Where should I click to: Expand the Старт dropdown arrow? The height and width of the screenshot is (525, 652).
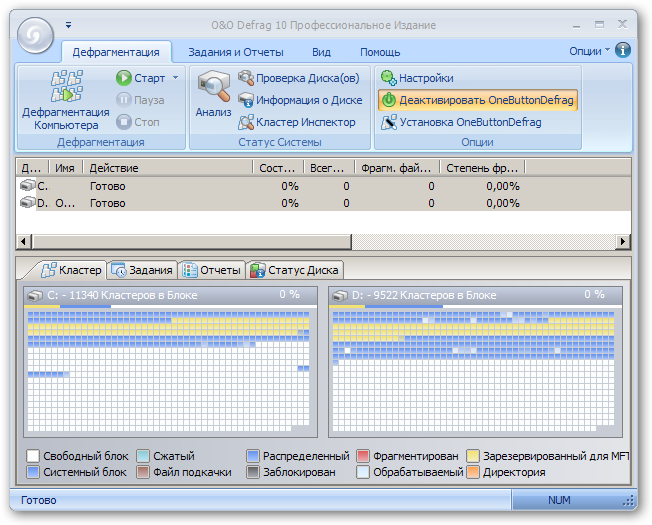pyautogui.click(x=175, y=78)
